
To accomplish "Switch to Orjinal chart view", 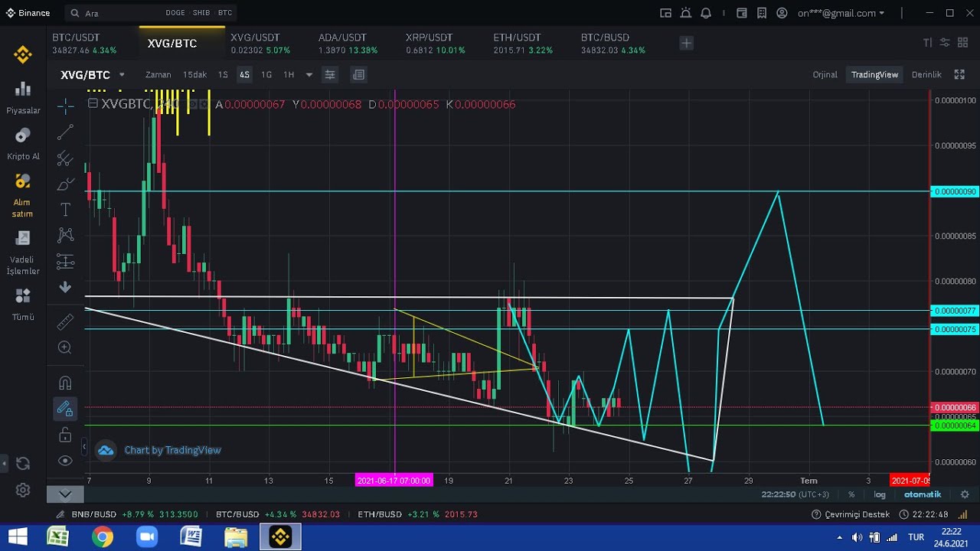I will click(x=825, y=74).
